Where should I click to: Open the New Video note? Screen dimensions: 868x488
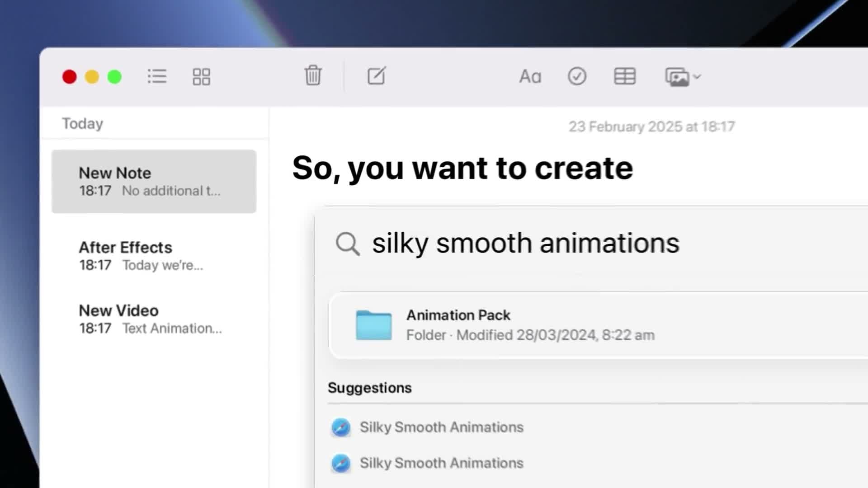[154, 319]
